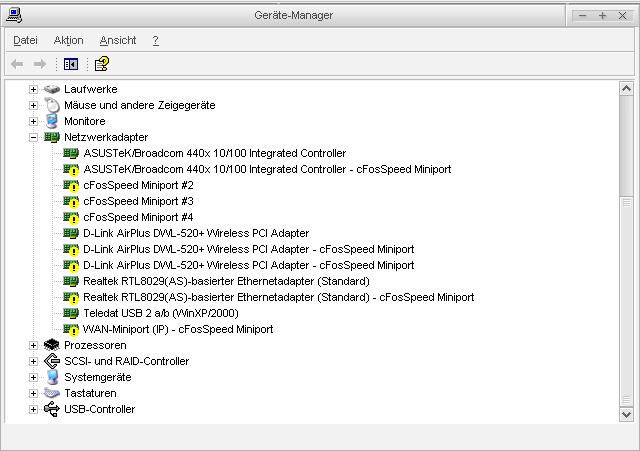
Task: Expand the Mäuse und andere Zeigegeräte node
Action: (x=33, y=105)
